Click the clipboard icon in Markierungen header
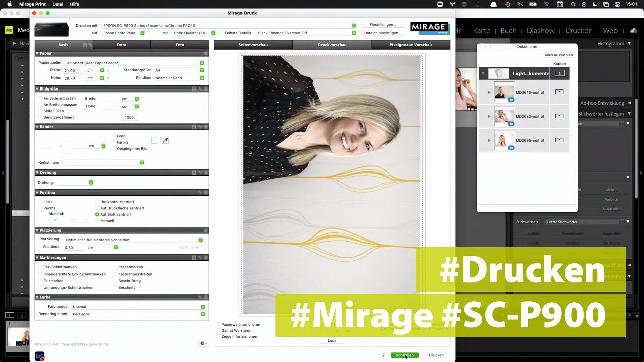This screenshot has height=362, width=644. click(x=194, y=258)
